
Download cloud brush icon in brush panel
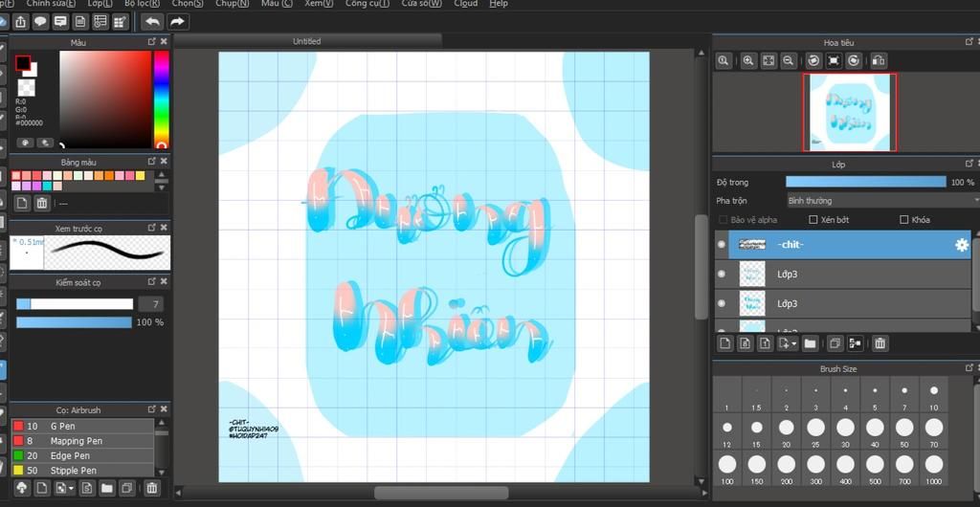pyautogui.click(x=21, y=488)
